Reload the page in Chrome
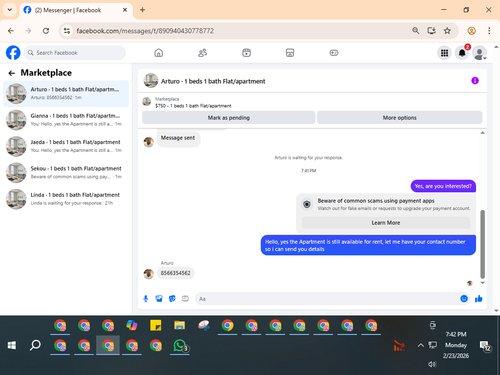This screenshot has height=375, width=500. 46,31
